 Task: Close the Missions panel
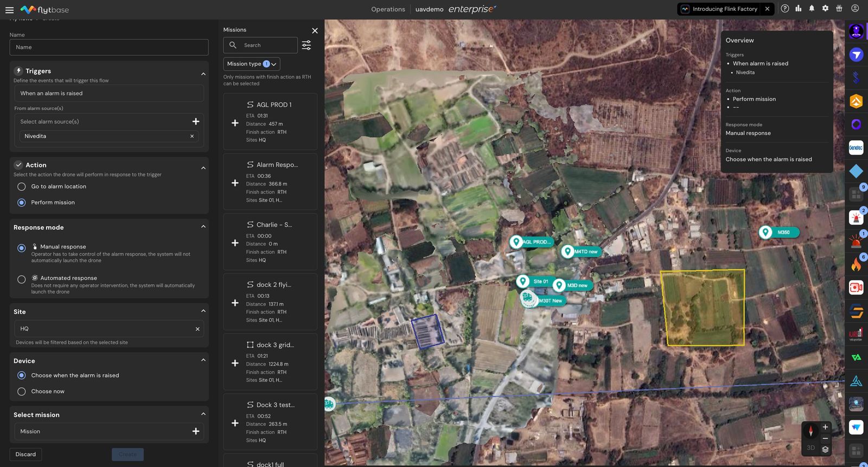coord(315,31)
